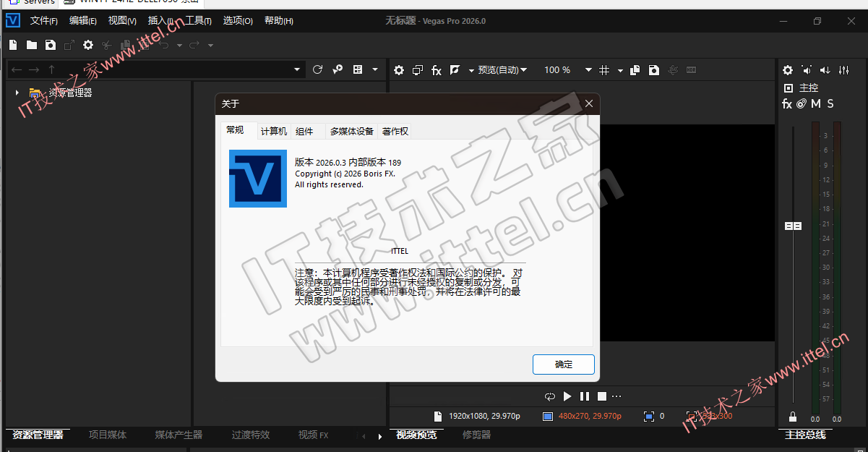This screenshot has height=452, width=868.
Task: Click master bus automation settings icon
Action: tap(802, 104)
